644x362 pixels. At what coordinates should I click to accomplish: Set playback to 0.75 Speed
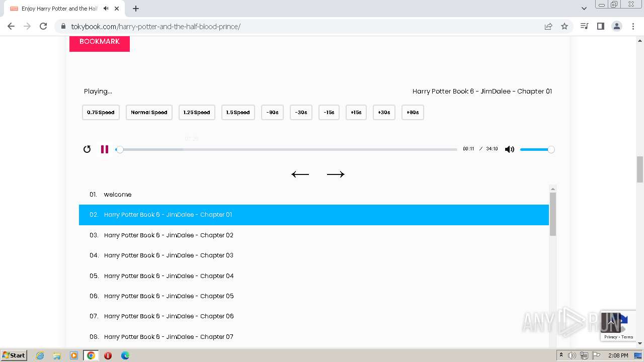pyautogui.click(x=101, y=113)
